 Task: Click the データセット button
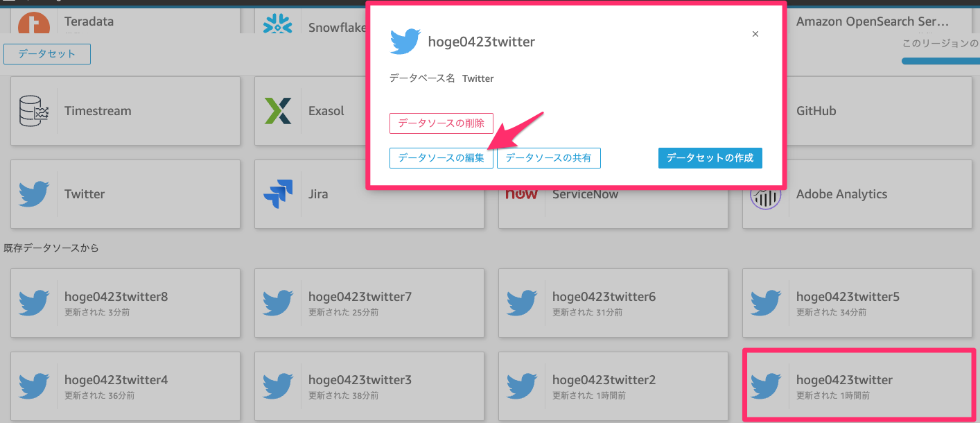point(47,54)
